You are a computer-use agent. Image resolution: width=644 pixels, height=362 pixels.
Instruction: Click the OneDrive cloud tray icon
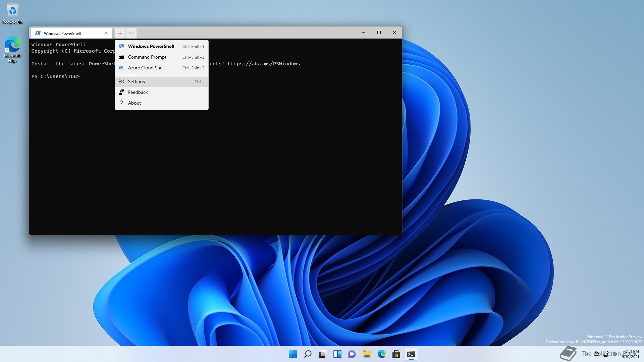597,354
